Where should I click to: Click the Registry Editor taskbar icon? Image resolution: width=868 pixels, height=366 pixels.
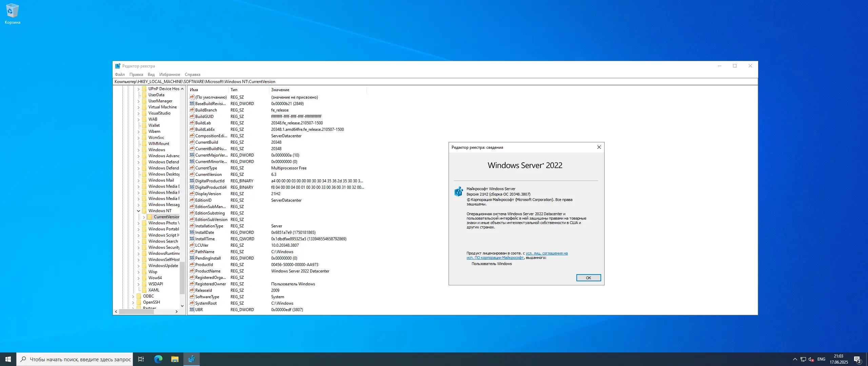192,359
